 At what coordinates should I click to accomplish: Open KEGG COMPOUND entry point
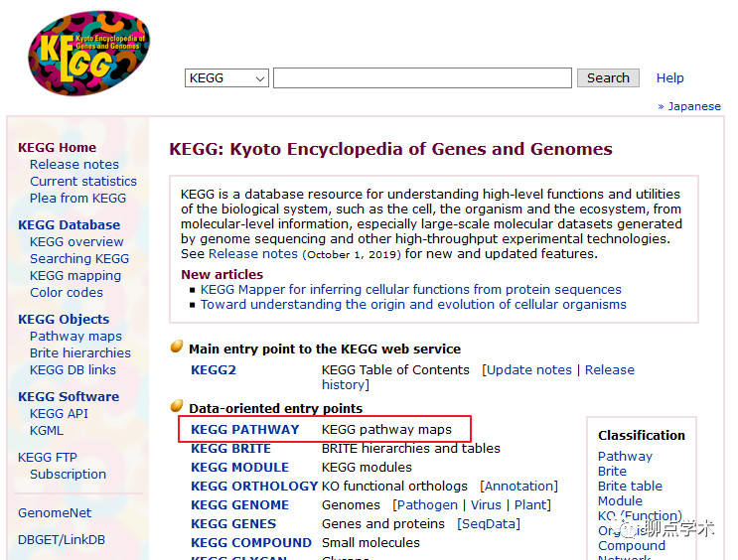point(251,542)
